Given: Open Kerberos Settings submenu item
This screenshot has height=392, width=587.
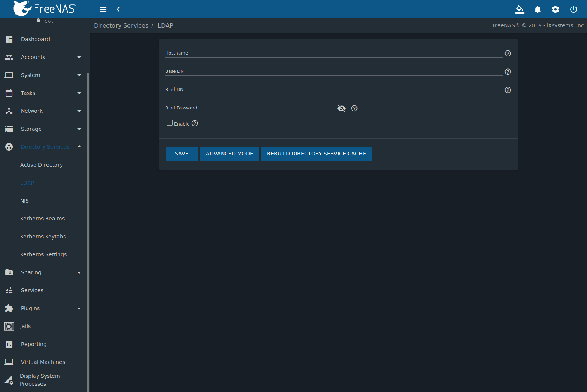Looking at the screenshot, I should point(43,254).
